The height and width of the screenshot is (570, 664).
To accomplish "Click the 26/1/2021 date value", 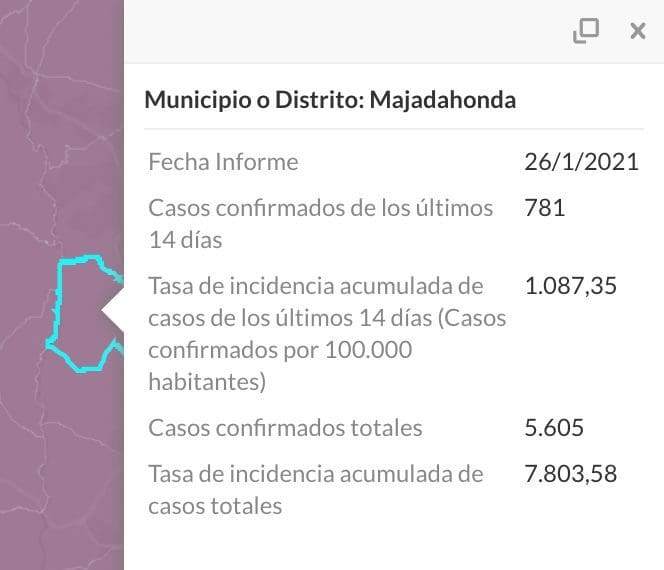I will coord(581,162).
